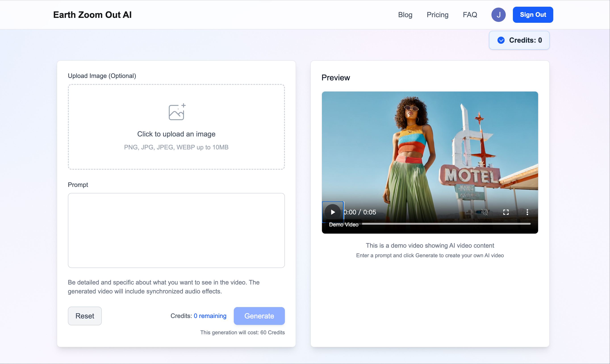Click the 'Upload Image (Optional)' label
Screen dimensions: 610x364
pyautogui.click(x=102, y=76)
